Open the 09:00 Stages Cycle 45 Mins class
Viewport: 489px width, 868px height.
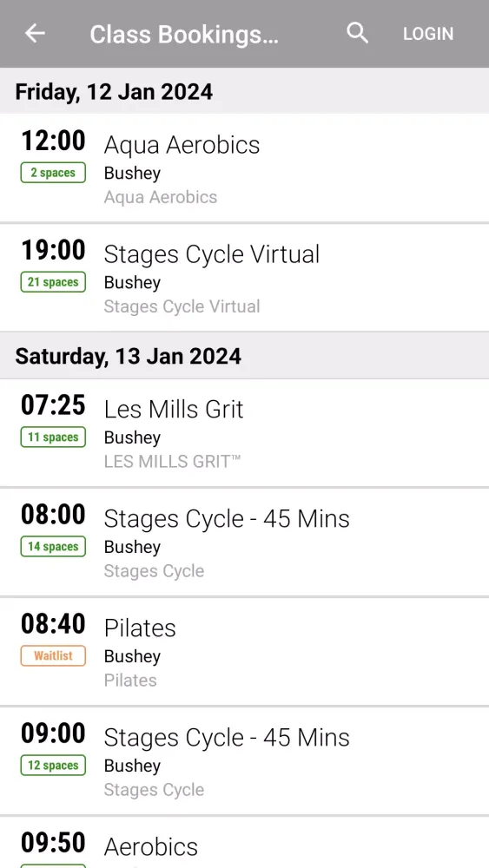tap(244, 760)
